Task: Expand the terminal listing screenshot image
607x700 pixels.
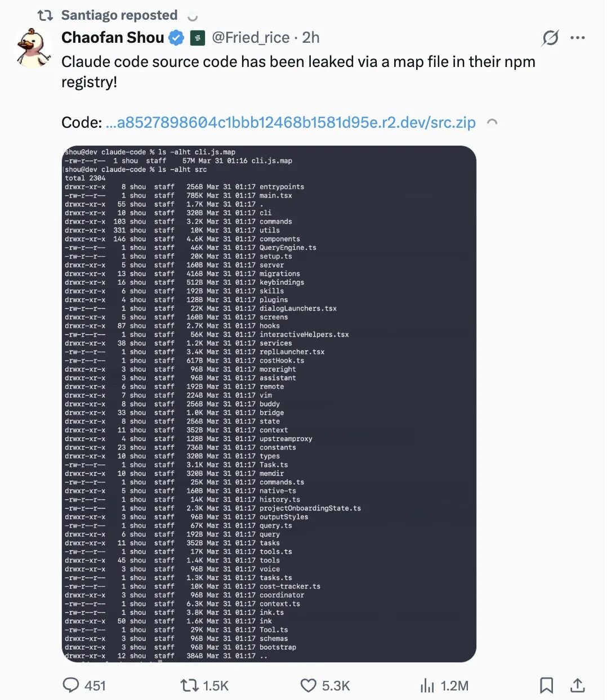Action: point(269,403)
